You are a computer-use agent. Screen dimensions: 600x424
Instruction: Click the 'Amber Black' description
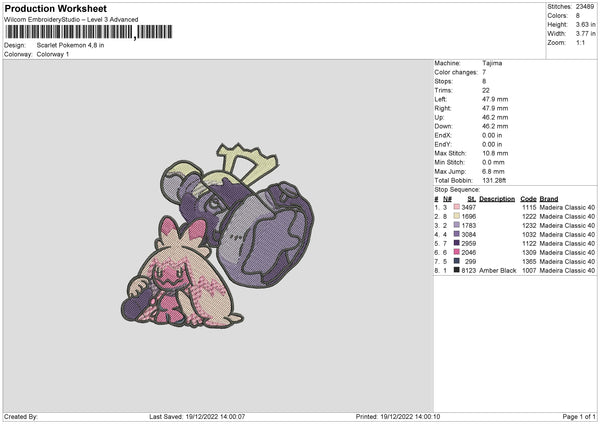[x=498, y=271]
